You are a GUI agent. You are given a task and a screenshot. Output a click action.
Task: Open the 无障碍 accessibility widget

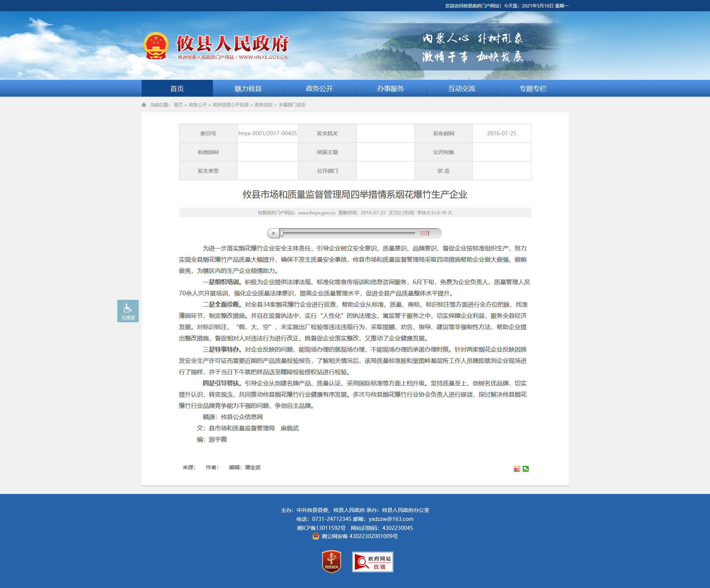[128, 311]
